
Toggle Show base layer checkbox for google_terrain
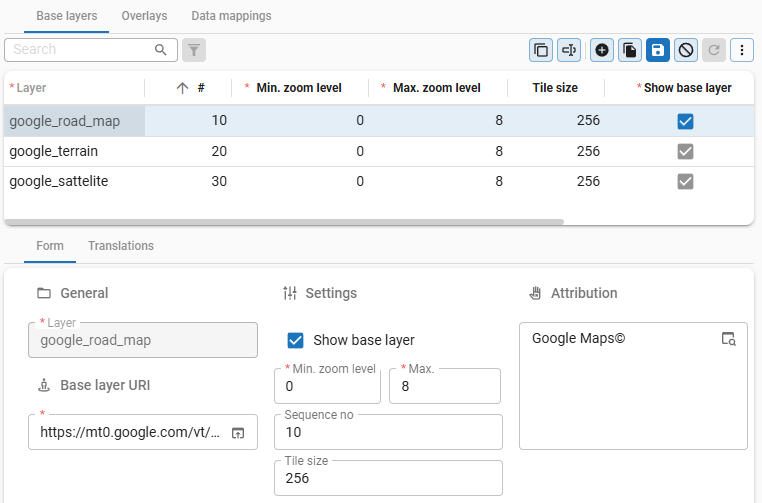(x=685, y=151)
